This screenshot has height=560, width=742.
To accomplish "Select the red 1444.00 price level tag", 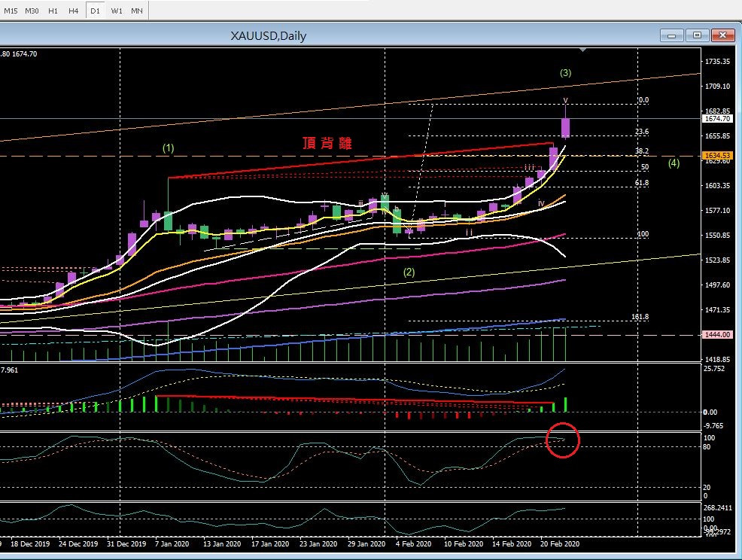I will (x=716, y=334).
